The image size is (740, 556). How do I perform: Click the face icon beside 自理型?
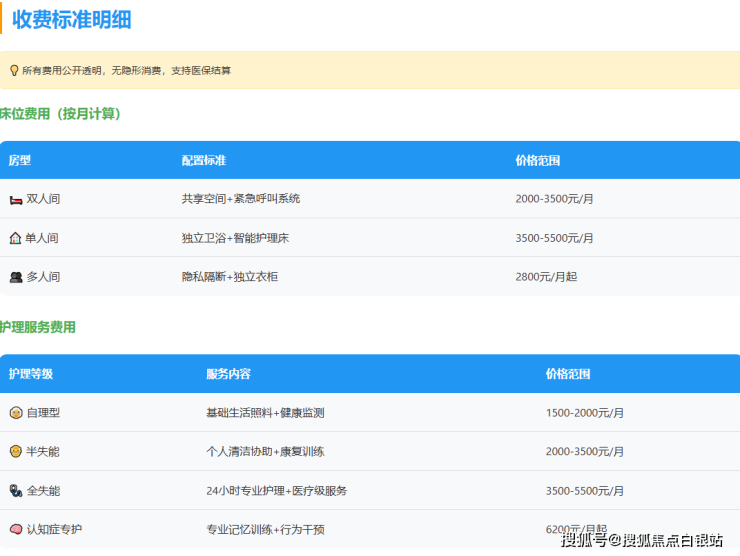(x=16, y=413)
